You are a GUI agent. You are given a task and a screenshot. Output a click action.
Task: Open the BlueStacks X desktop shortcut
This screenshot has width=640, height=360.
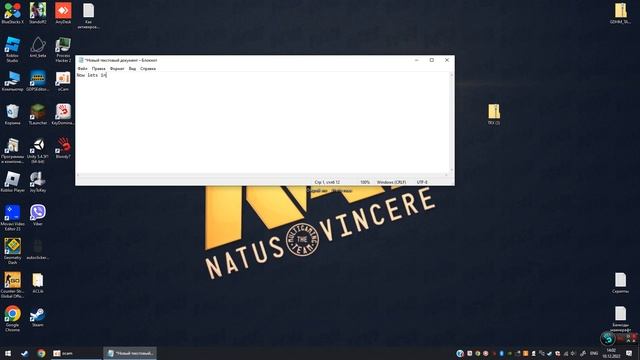pyautogui.click(x=12, y=13)
